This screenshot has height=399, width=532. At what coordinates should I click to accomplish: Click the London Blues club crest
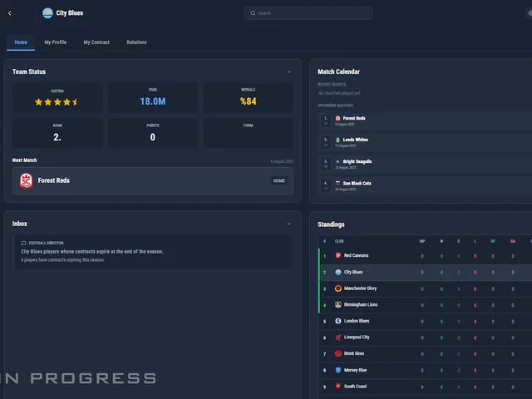[338, 321]
